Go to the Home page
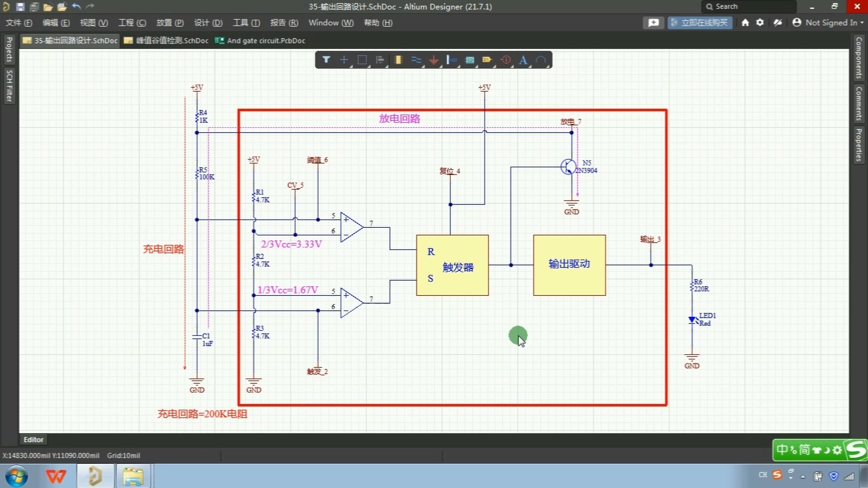Image resolution: width=868 pixels, height=488 pixels. click(745, 22)
